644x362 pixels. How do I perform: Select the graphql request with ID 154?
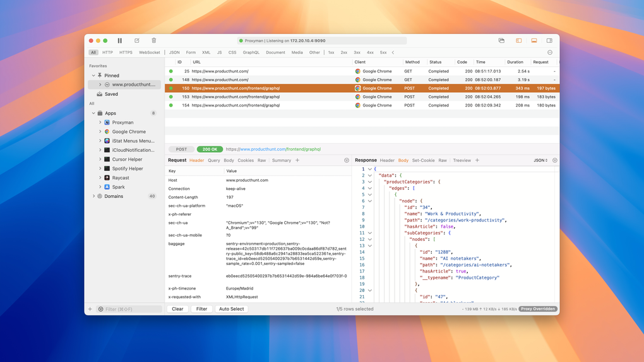362,105
